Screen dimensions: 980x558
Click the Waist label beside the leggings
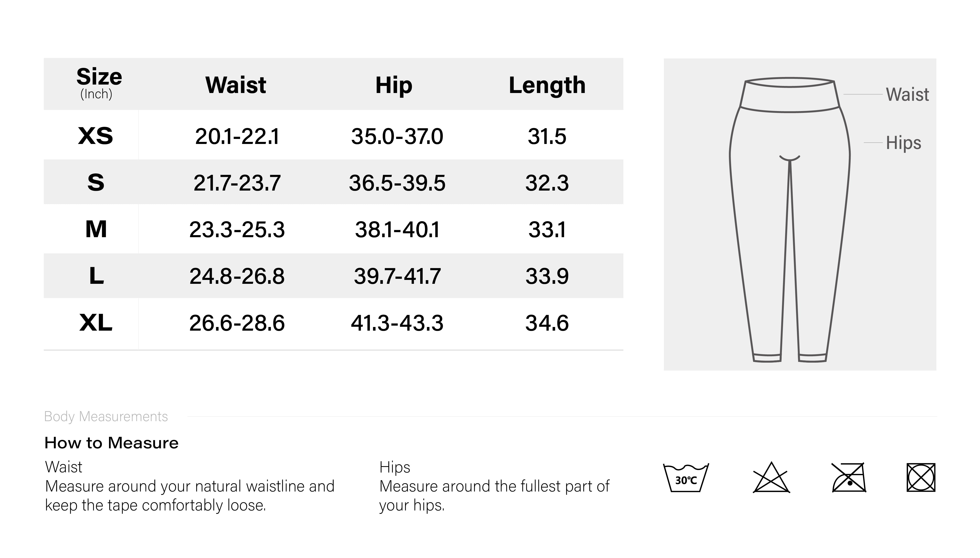pyautogui.click(x=907, y=94)
